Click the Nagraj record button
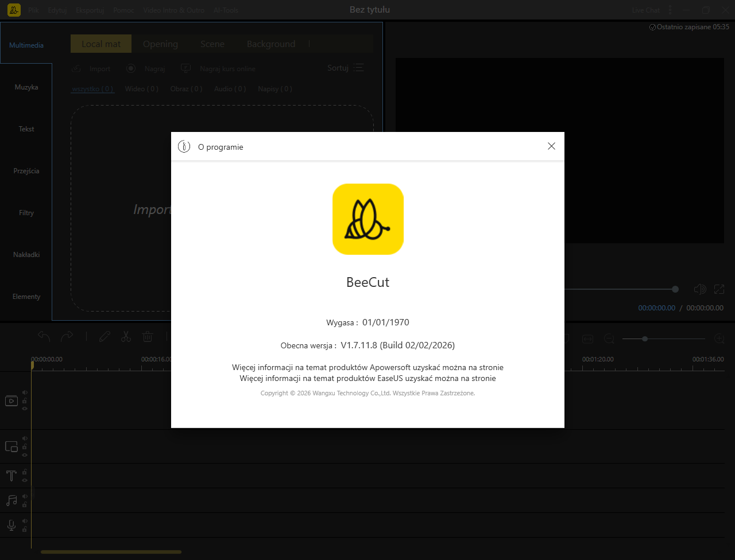Image resolution: width=735 pixels, height=560 pixels. pyautogui.click(x=145, y=68)
